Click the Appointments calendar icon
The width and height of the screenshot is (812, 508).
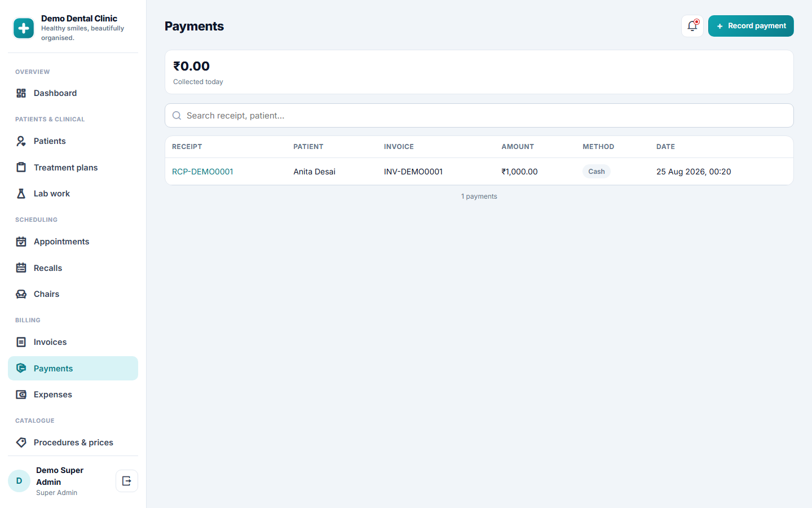pos(21,242)
